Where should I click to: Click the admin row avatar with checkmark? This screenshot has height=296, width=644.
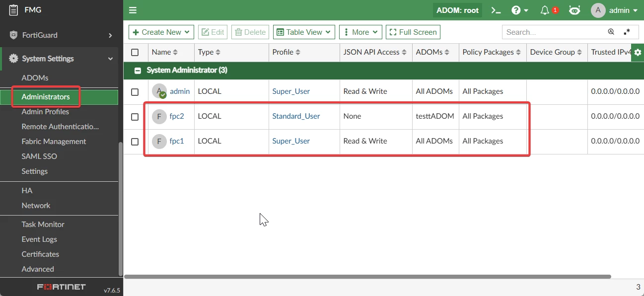[x=159, y=91]
